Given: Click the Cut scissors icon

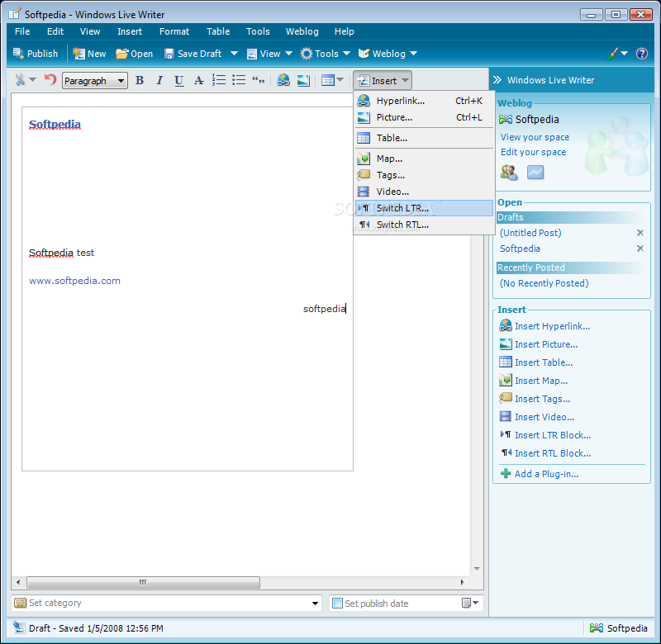Looking at the screenshot, I should pos(20,80).
